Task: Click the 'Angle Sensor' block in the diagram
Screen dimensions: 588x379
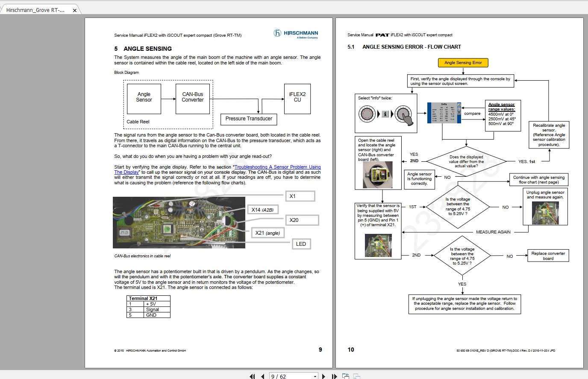Action: click(144, 99)
